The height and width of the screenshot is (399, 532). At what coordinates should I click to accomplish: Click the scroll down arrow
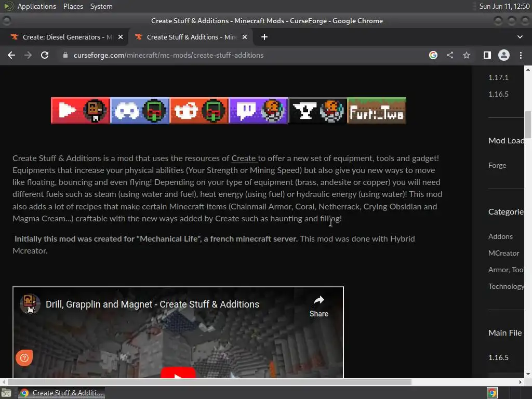tap(528, 374)
